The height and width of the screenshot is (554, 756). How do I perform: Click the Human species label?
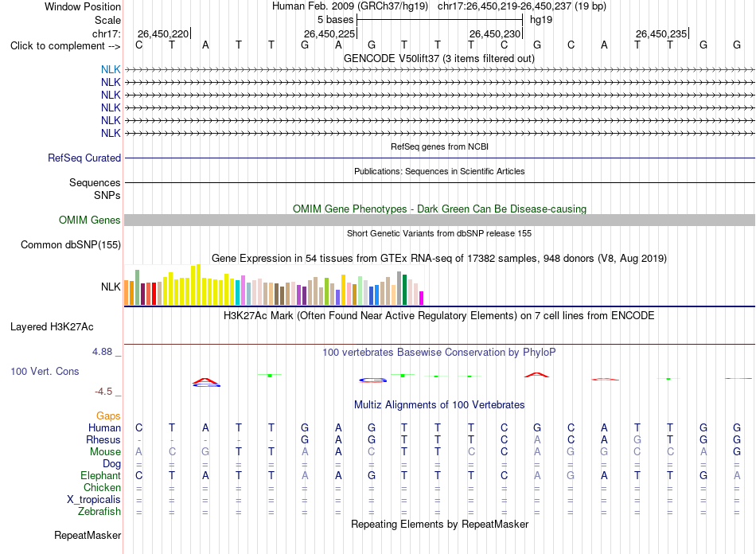point(104,427)
